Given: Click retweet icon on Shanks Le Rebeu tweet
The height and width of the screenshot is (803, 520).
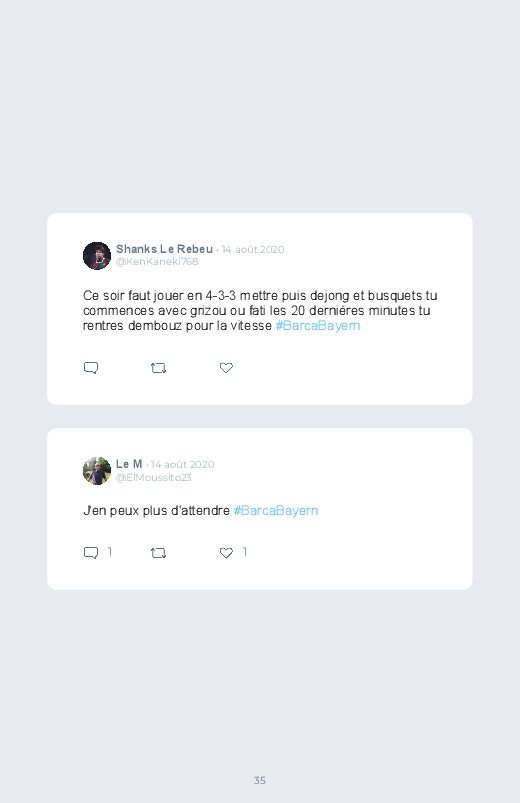Looking at the screenshot, I should [x=158, y=368].
